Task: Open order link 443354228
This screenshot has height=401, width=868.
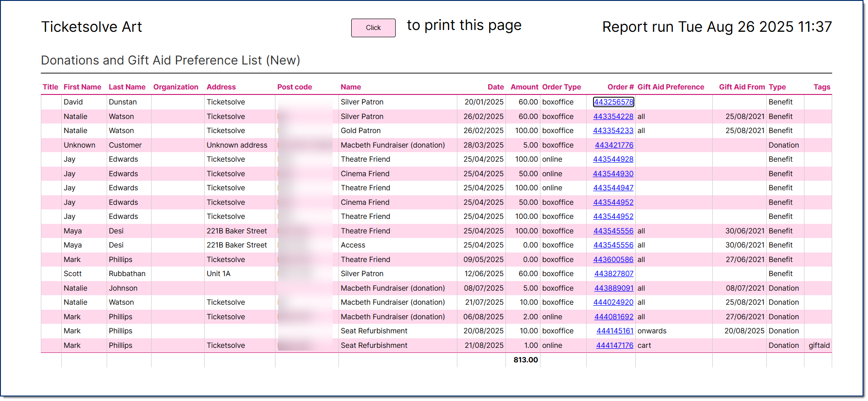Action: [x=613, y=117]
